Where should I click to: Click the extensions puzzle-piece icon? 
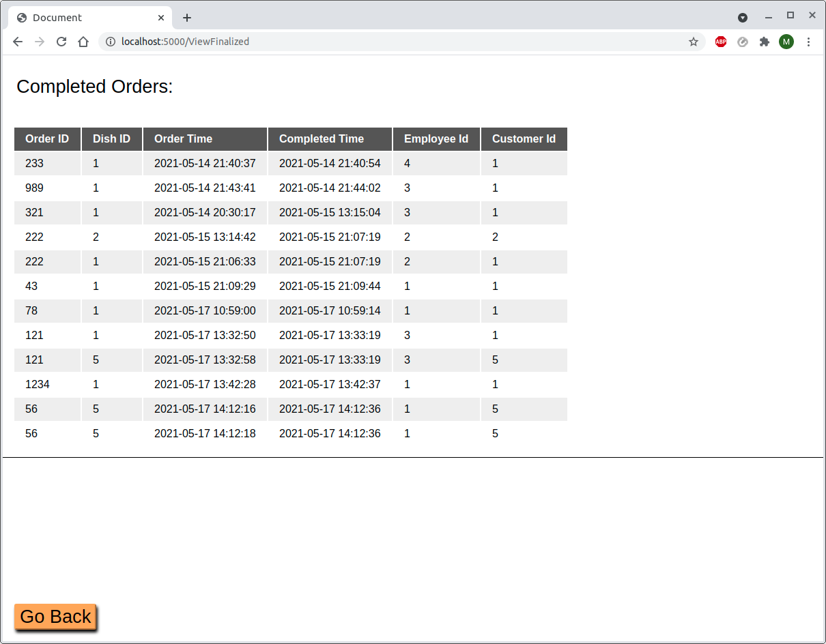(x=765, y=42)
